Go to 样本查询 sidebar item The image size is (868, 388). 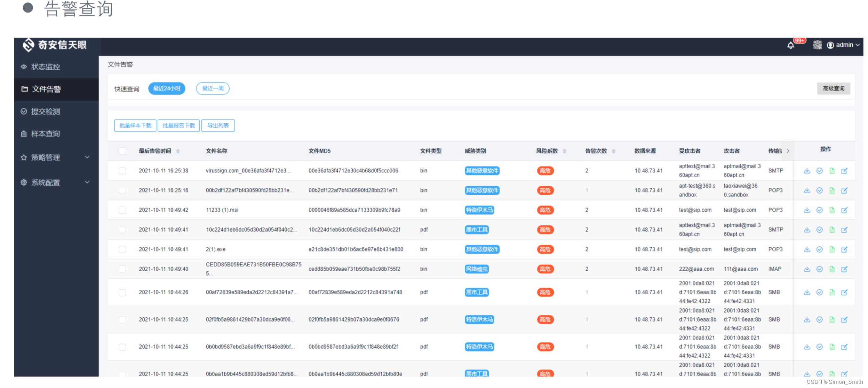click(46, 134)
